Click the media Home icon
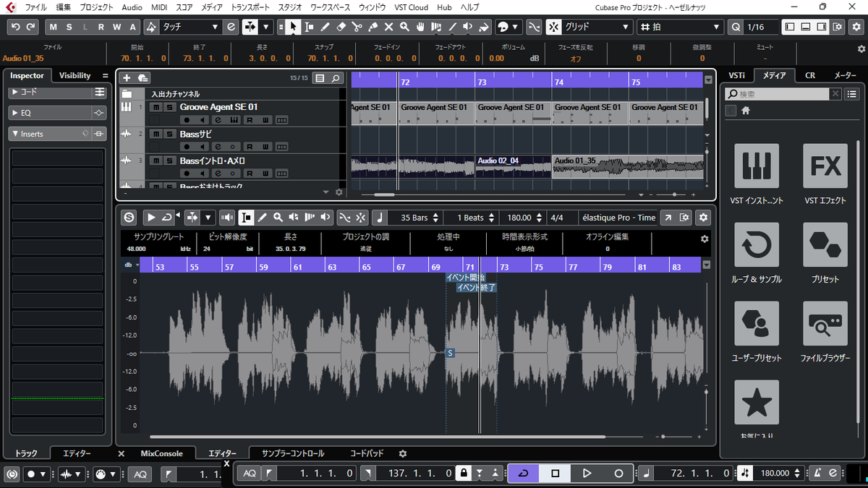Image resolution: width=868 pixels, height=488 pixels. pos(746,111)
